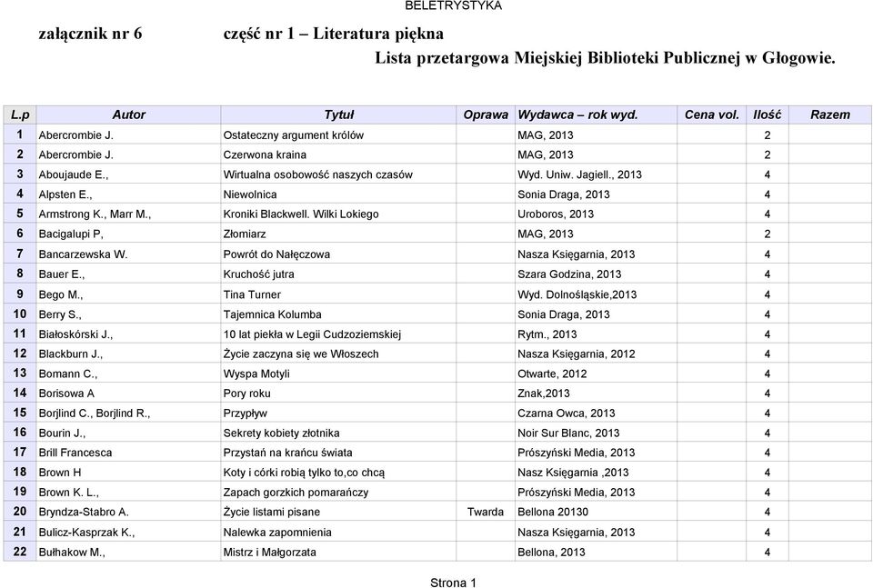The height and width of the screenshot is (588, 873).
Task: Click the 'Strona 1' page footer
Action: 453,583
